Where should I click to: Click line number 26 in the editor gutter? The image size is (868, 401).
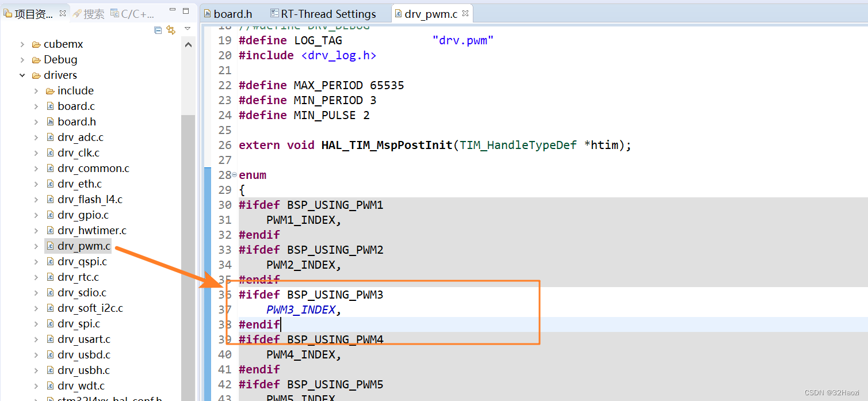coord(224,145)
